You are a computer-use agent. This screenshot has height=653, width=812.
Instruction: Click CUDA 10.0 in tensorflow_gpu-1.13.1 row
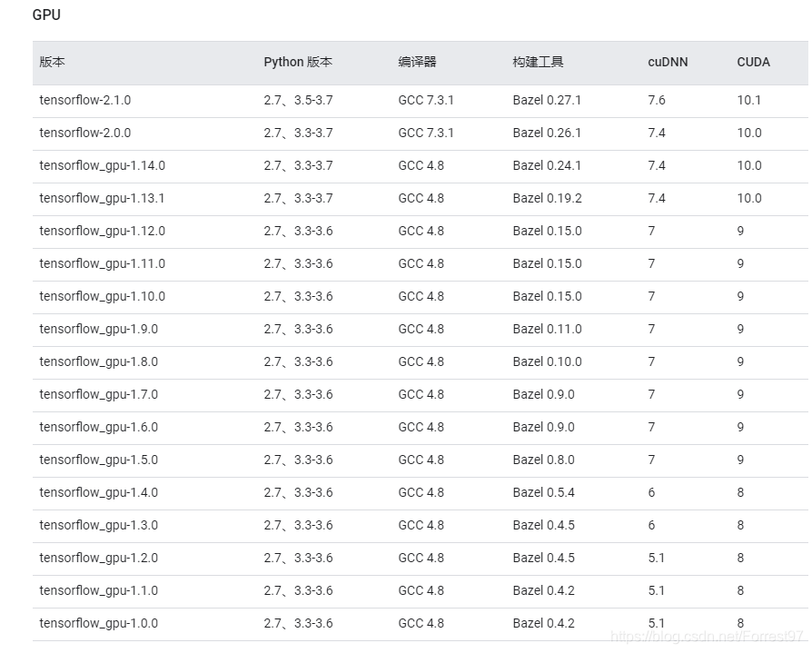749,198
